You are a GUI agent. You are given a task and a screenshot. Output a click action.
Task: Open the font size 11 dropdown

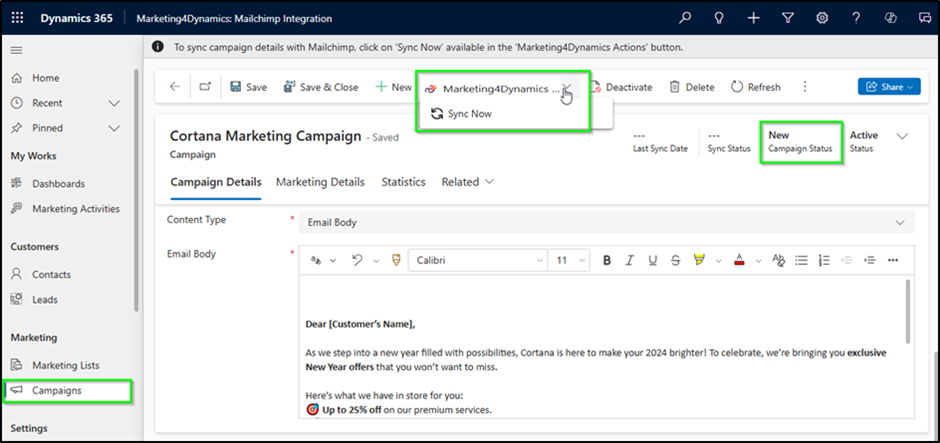[569, 260]
